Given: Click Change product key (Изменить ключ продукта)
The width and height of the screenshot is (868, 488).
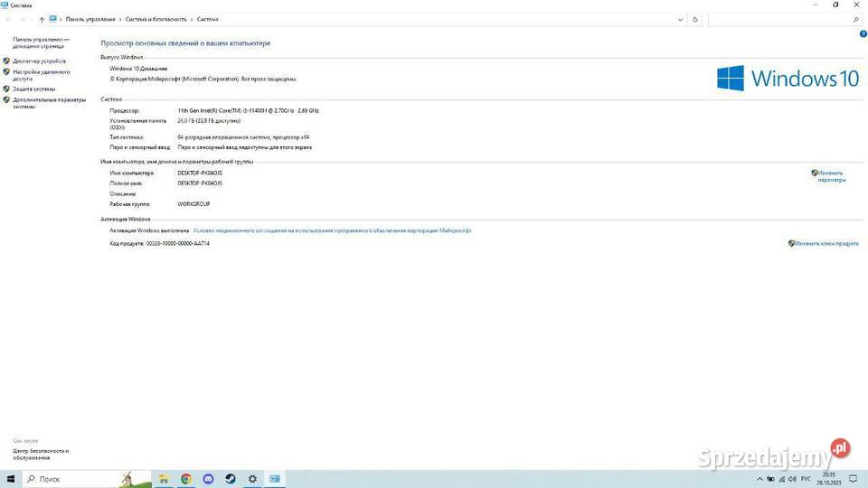Looking at the screenshot, I should click(x=826, y=243).
